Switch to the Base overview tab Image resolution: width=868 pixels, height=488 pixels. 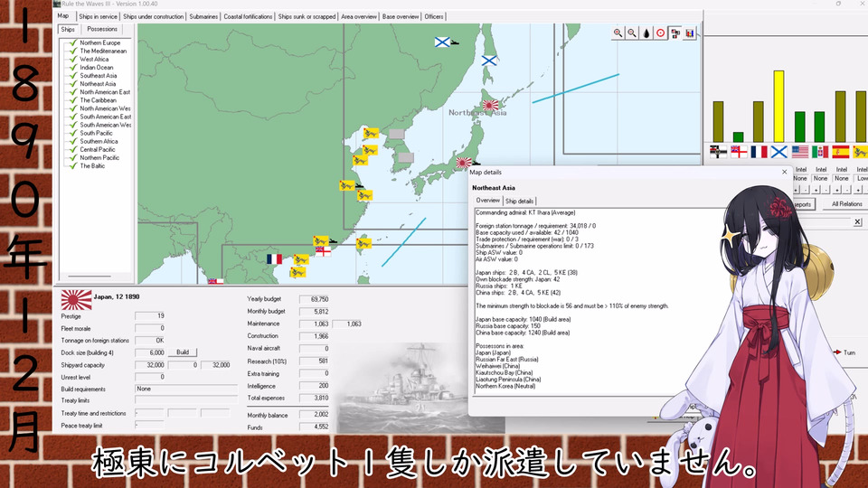point(401,16)
